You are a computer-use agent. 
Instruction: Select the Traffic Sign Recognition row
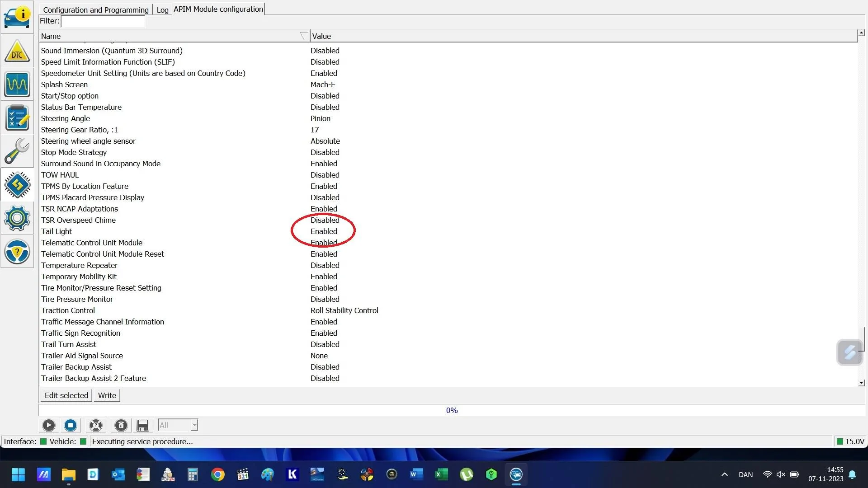tap(448, 333)
